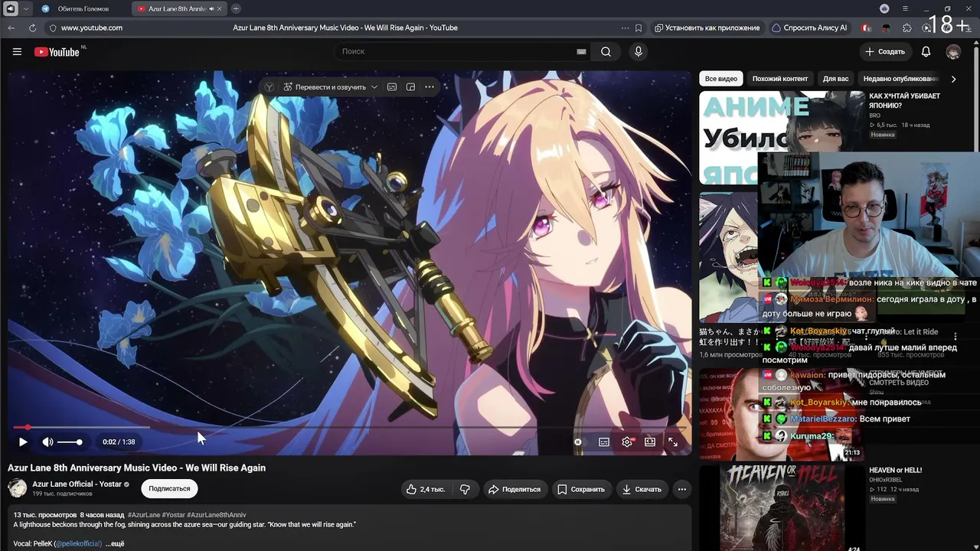Viewport: 980px width, 551px height.
Task: Open site protection shield icon
Action: pos(53,28)
